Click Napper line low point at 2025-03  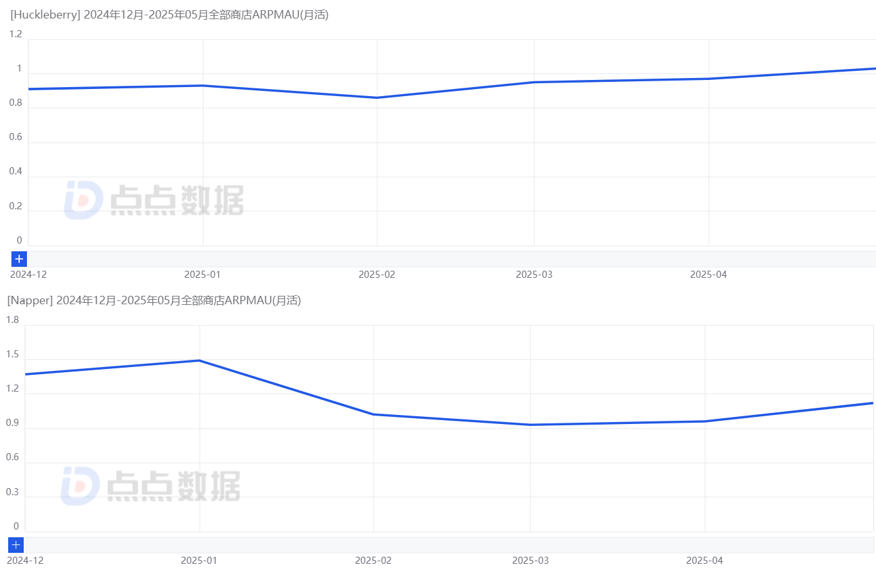pos(530,425)
